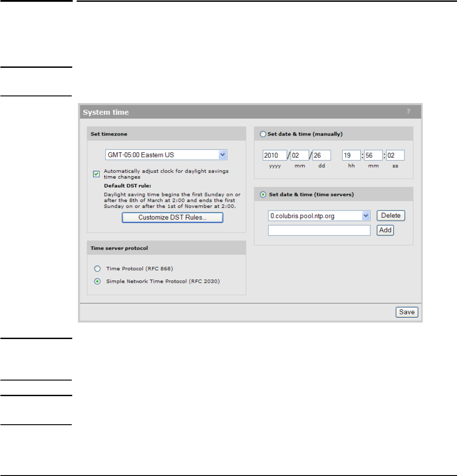Click the Default DST rule label

coord(128,186)
